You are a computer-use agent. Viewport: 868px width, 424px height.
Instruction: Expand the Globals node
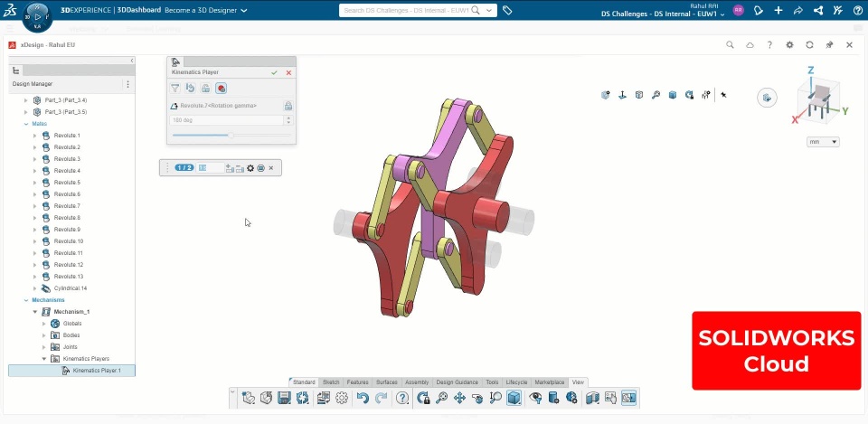[44, 324]
